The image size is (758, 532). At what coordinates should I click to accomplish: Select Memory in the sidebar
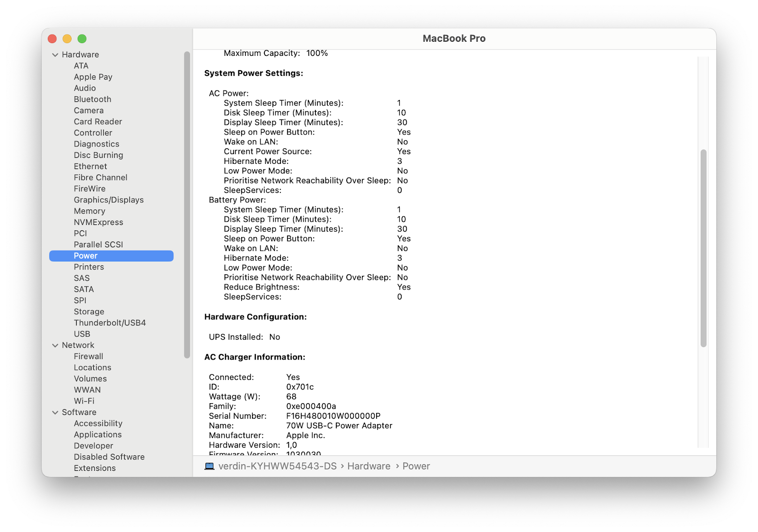click(90, 211)
